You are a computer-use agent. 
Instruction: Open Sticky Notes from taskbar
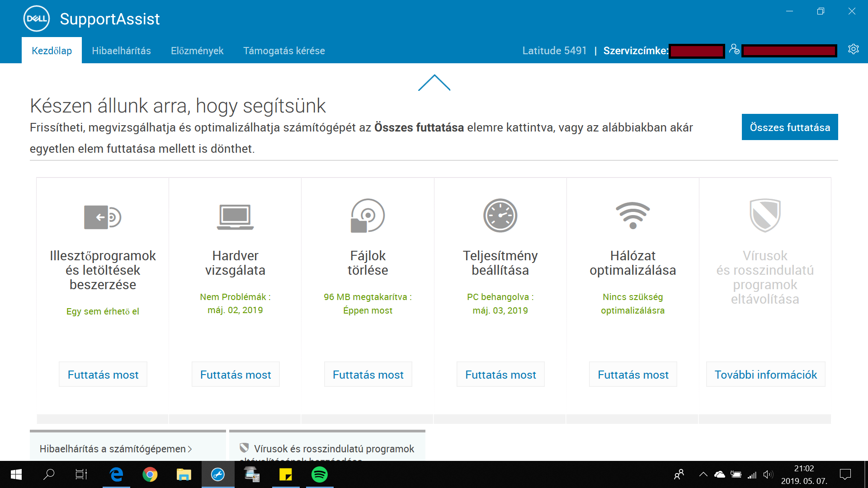[x=286, y=474]
